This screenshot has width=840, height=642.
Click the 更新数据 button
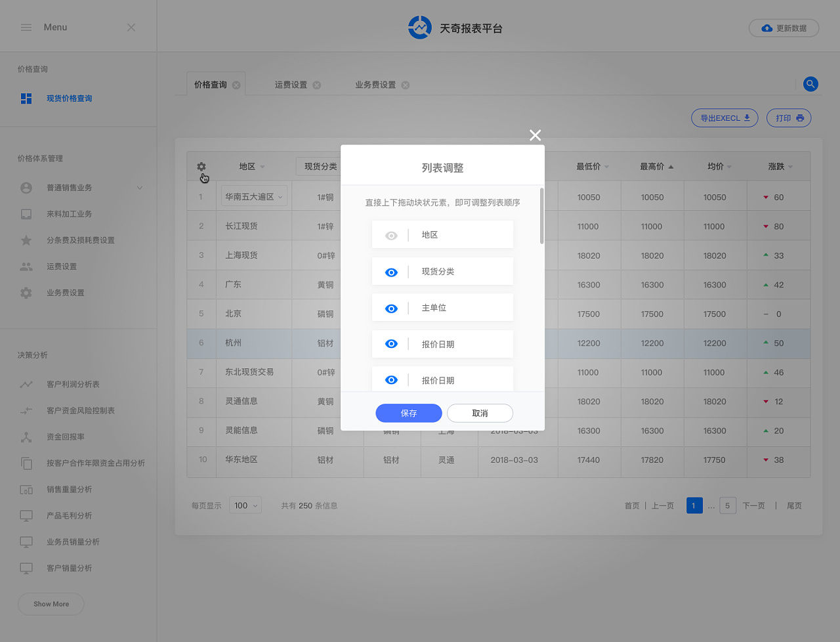784,28
